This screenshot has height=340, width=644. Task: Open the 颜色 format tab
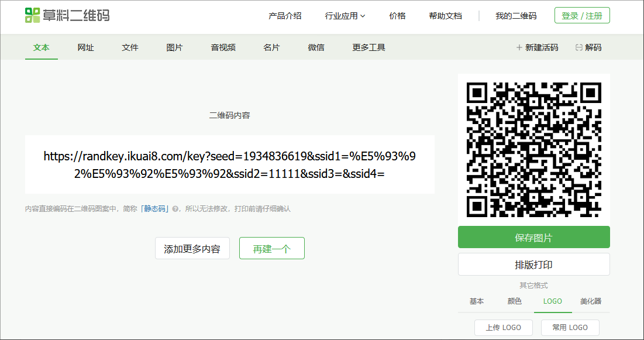[x=515, y=301]
